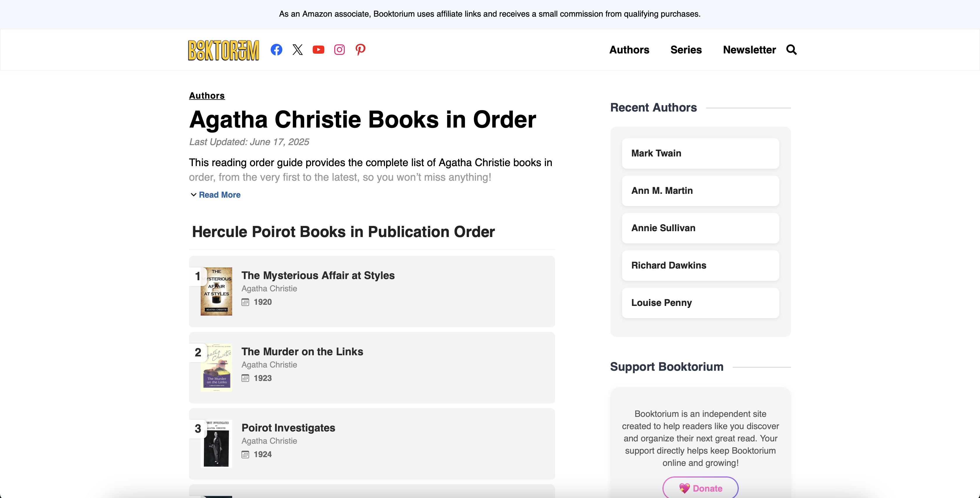Click the calendar icon beside 1920
Screen dimensions: 980x498
(x=245, y=302)
